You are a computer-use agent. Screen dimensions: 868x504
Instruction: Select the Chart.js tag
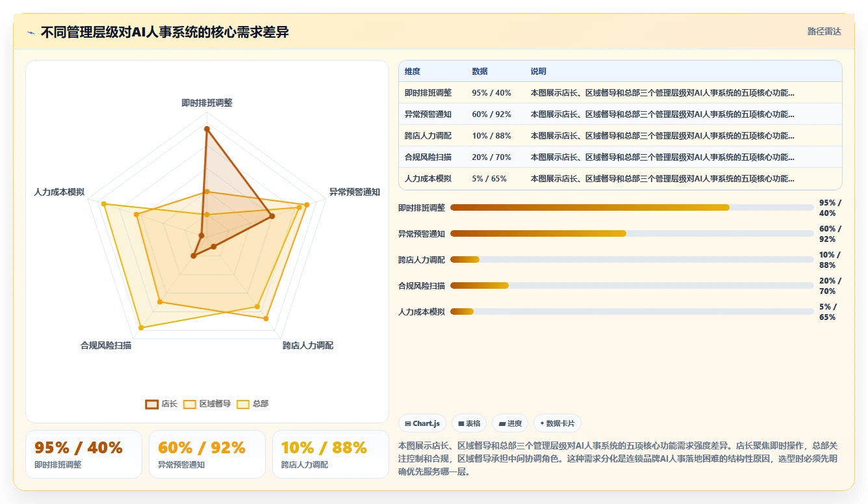(422, 423)
